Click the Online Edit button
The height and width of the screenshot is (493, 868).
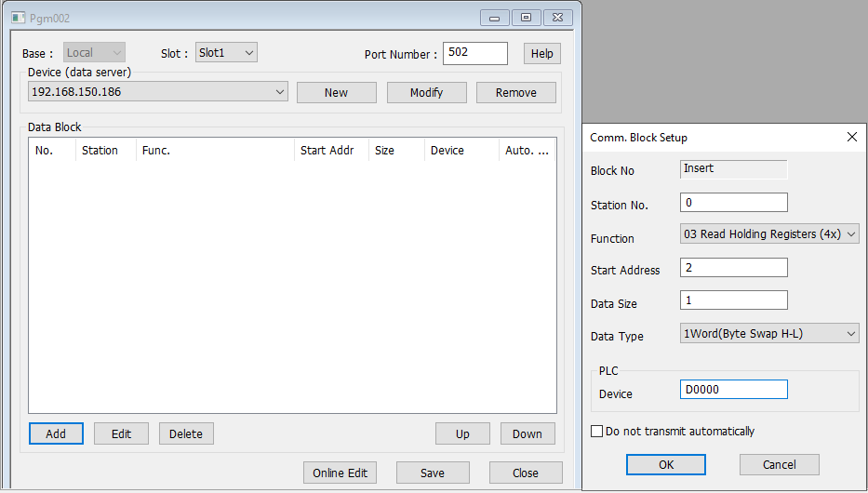tap(340, 473)
